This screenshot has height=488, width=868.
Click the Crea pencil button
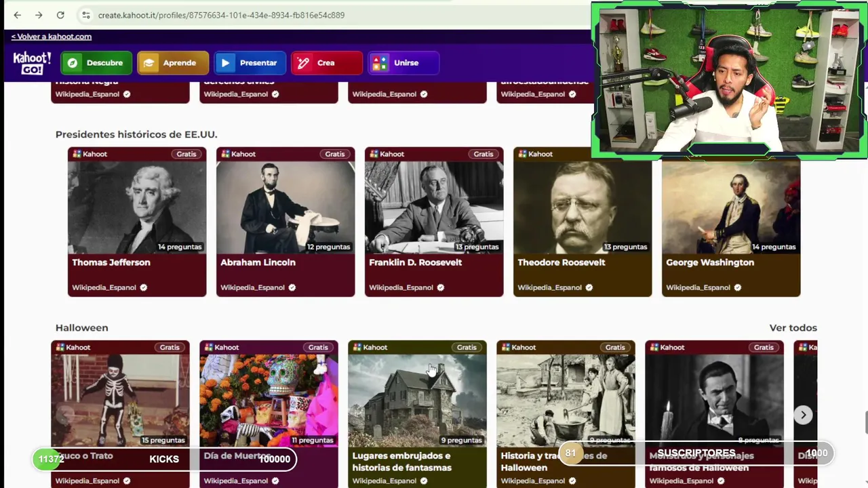[326, 63]
